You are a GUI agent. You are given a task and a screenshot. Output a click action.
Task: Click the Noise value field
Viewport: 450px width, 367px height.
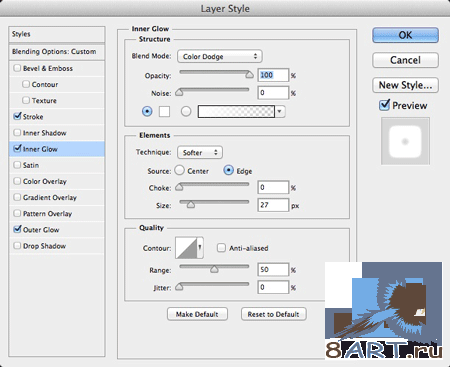click(273, 93)
